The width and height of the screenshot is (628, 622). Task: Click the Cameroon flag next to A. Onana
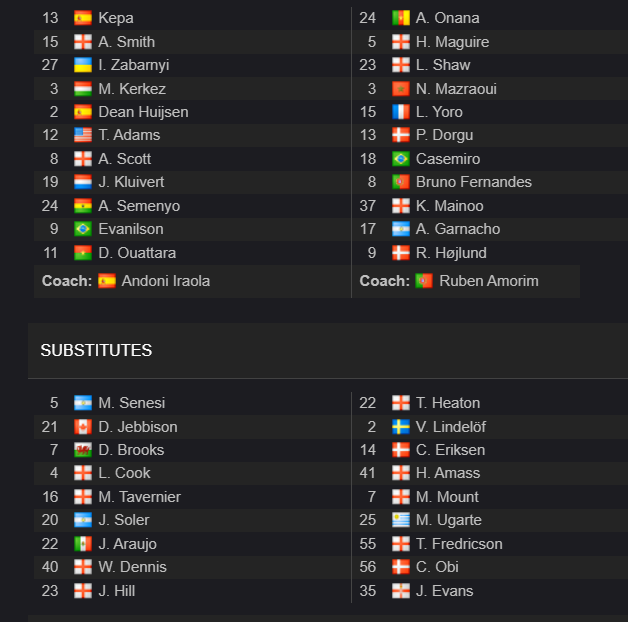401,18
